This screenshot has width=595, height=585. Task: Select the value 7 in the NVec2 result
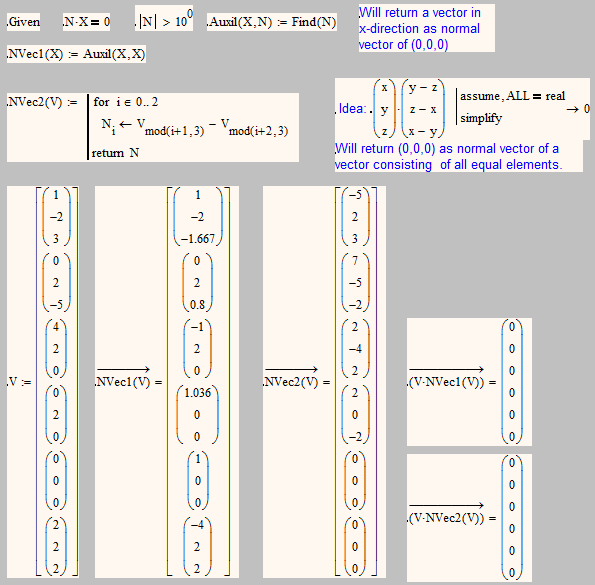tap(355, 261)
